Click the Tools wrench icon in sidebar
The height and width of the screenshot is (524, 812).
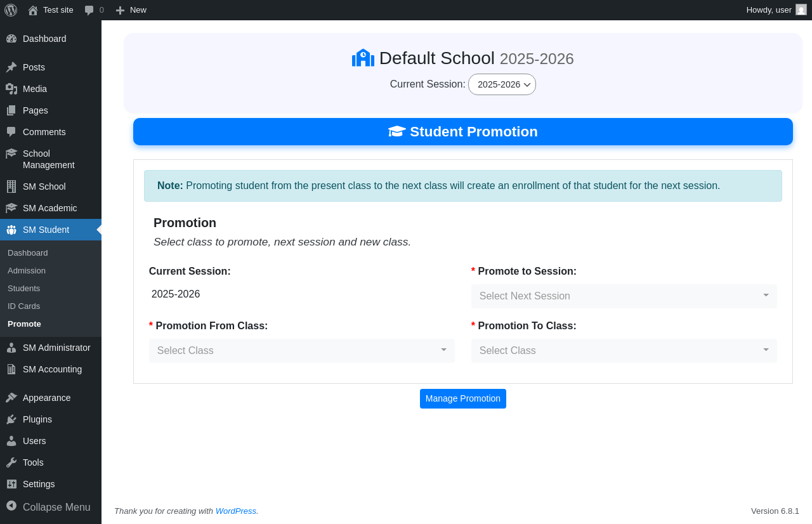click(x=11, y=462)
